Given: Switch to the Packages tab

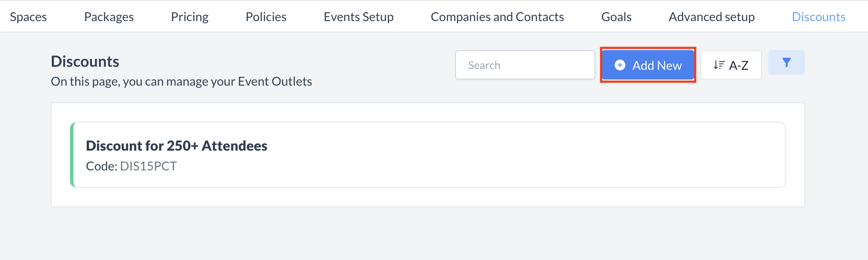Looking at the screenshot, I should coord(109,17).
